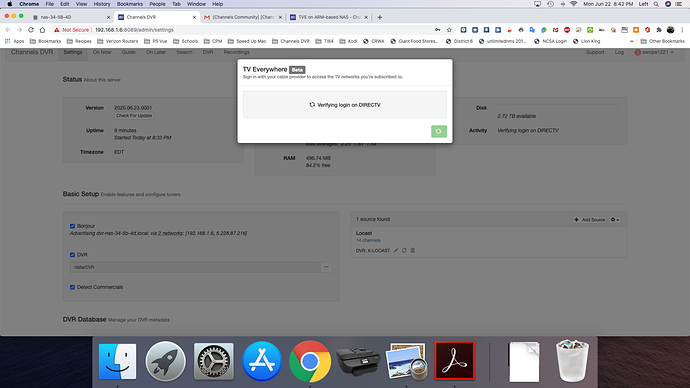Screen dimensions: 690x388
Task: Toggle the DVR checkbox
Action: click(72, 255)
